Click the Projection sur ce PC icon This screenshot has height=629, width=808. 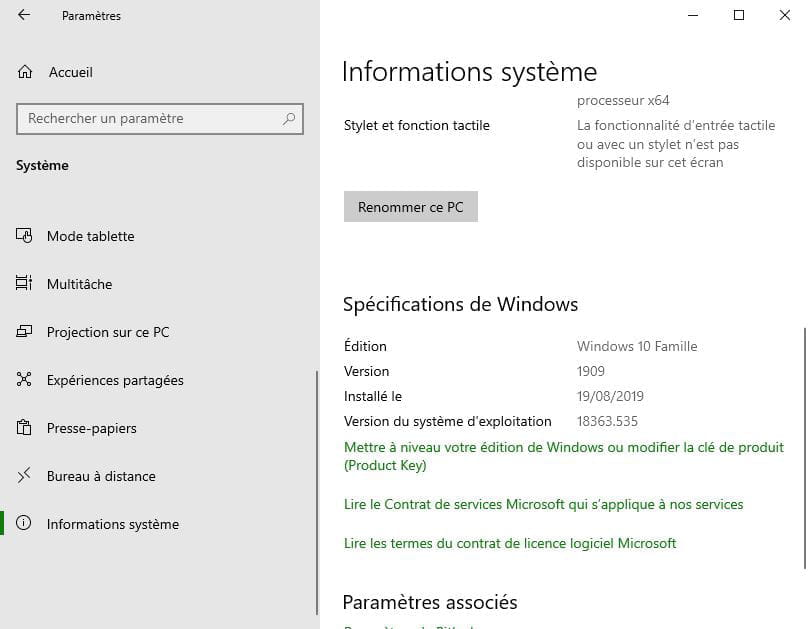point(24,331)
